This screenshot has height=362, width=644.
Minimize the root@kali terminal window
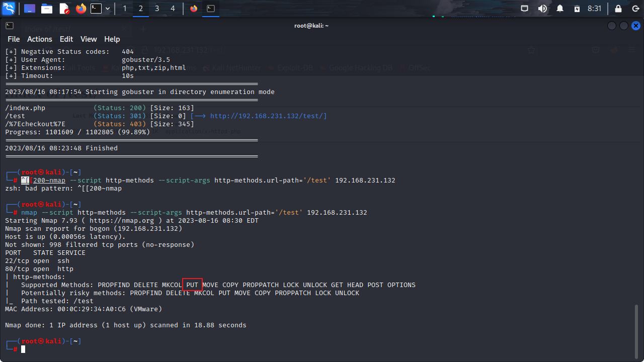(x=612, y=26)
